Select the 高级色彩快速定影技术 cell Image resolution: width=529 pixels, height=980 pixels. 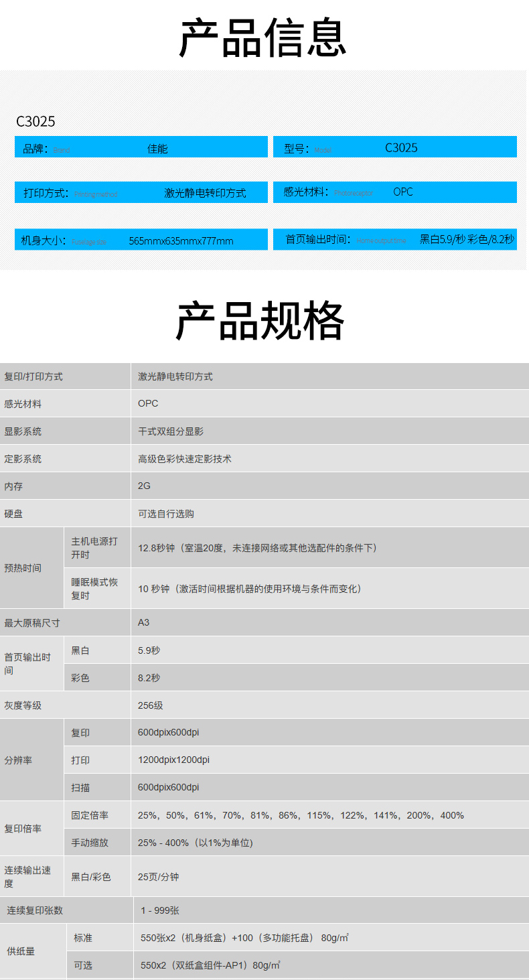point(185,459)
